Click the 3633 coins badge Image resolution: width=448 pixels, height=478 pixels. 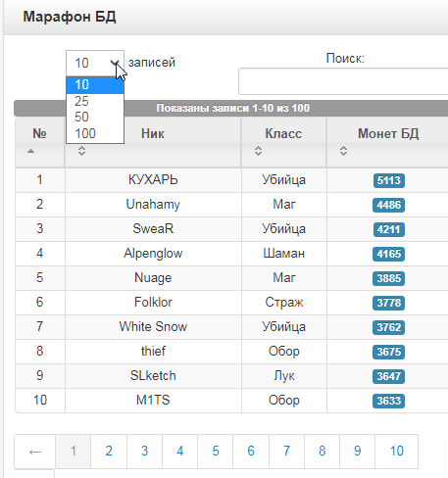point(389,401)
